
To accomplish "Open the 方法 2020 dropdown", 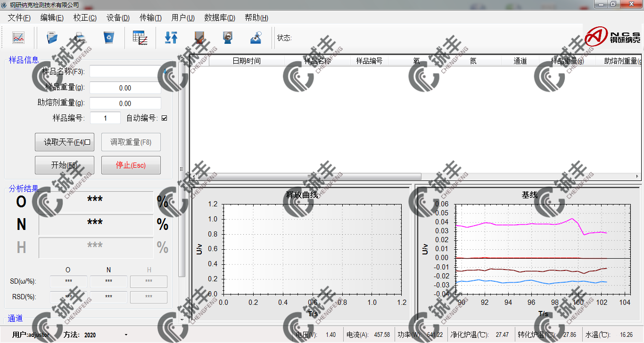I will coord(126,335).
